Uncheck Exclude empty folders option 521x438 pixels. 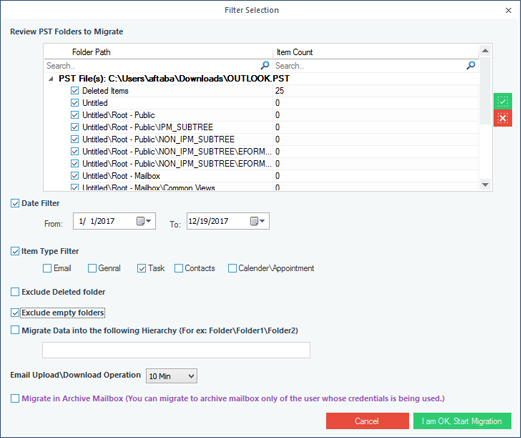(x=15, y=313)
